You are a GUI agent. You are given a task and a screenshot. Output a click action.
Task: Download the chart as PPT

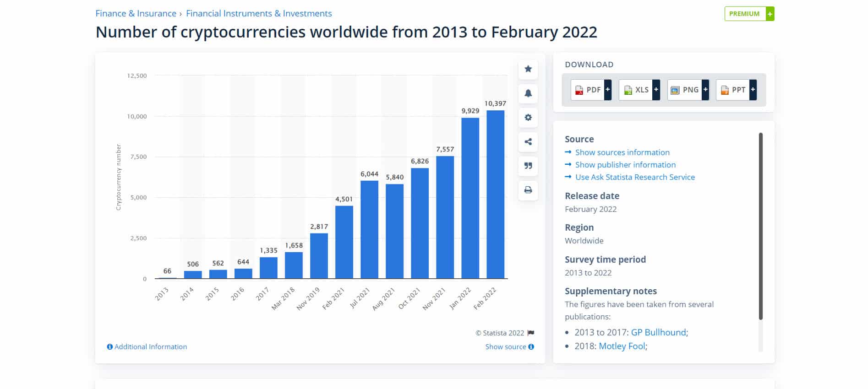(735, 90)
